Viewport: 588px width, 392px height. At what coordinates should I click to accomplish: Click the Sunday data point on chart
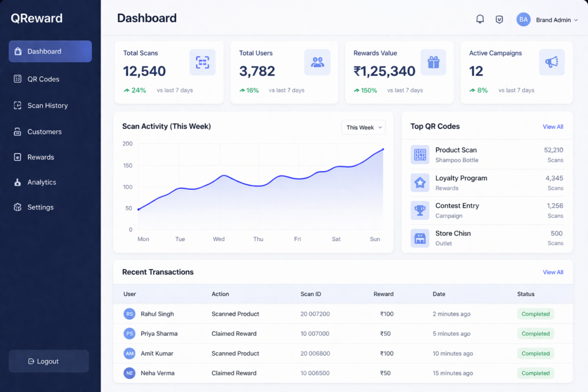click(383, 150)
